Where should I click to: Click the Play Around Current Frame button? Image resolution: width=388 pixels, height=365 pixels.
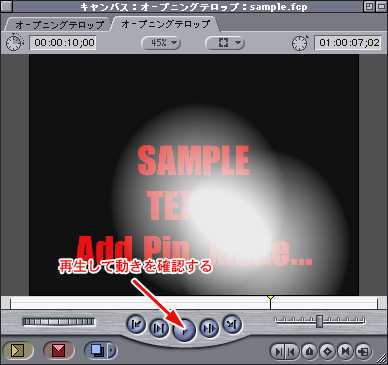209,329
